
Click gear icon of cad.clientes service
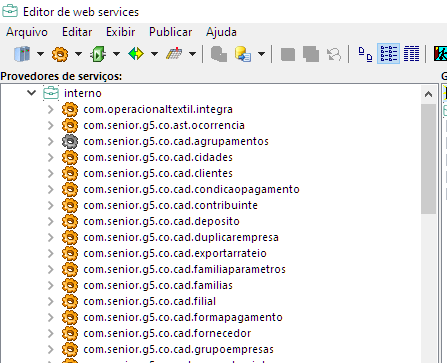70,173
